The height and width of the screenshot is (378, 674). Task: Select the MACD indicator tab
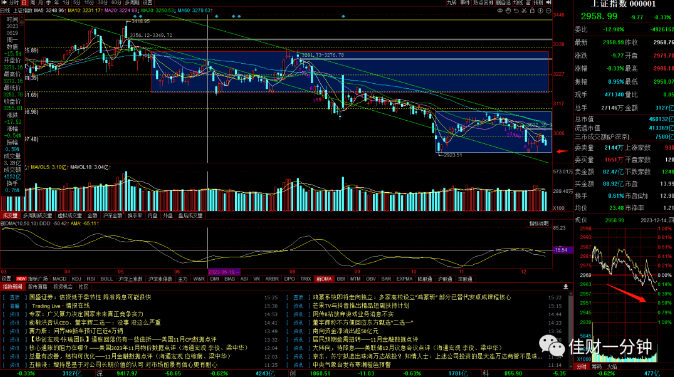[x=59, y=279]
